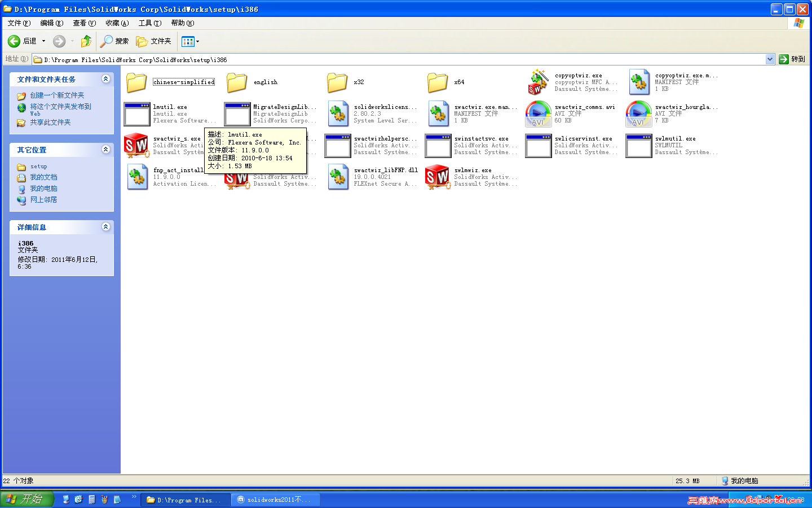Collapse the 详细信息 panel
812x508 pixels.
point(105,227)
